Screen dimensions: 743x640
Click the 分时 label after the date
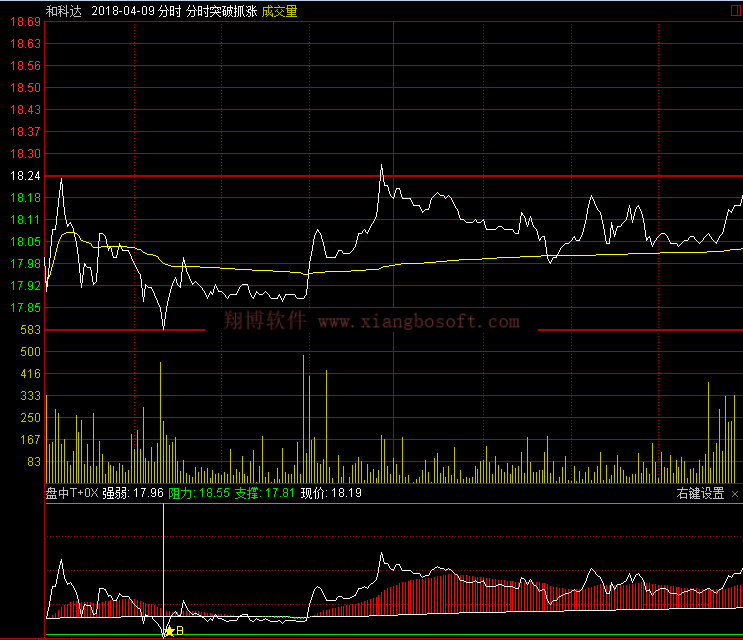[x=170, y=11]
